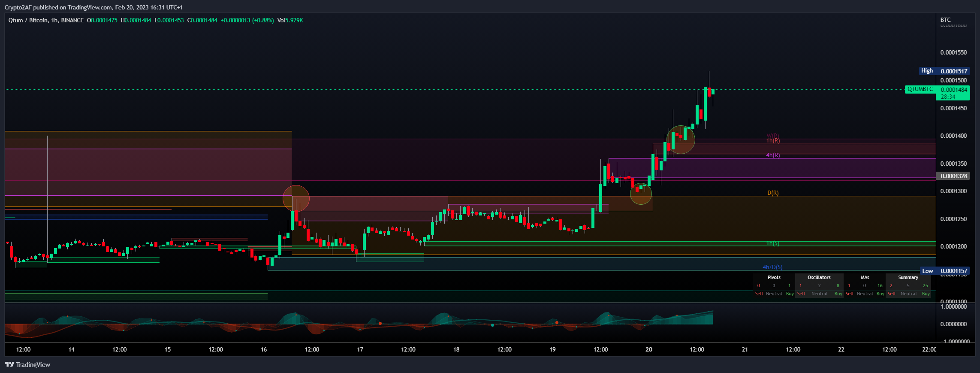Click the 28:34 candle countdown timer
The width and height of the screenshot is (980, 373).
pos(948,97)
